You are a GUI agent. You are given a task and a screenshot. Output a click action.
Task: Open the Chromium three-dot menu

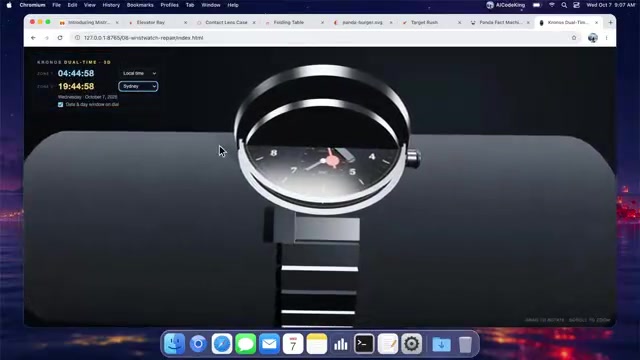coord(607,38)
